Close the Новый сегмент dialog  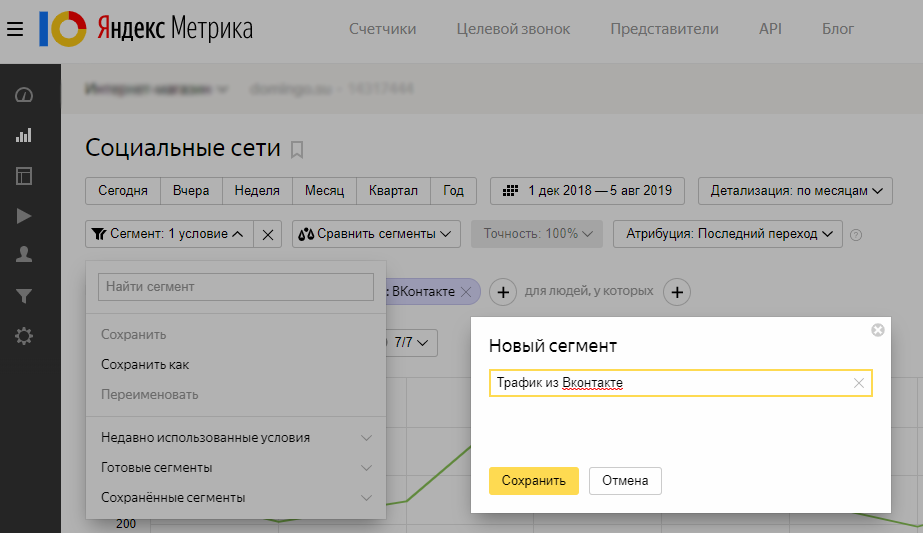[878, 330]
